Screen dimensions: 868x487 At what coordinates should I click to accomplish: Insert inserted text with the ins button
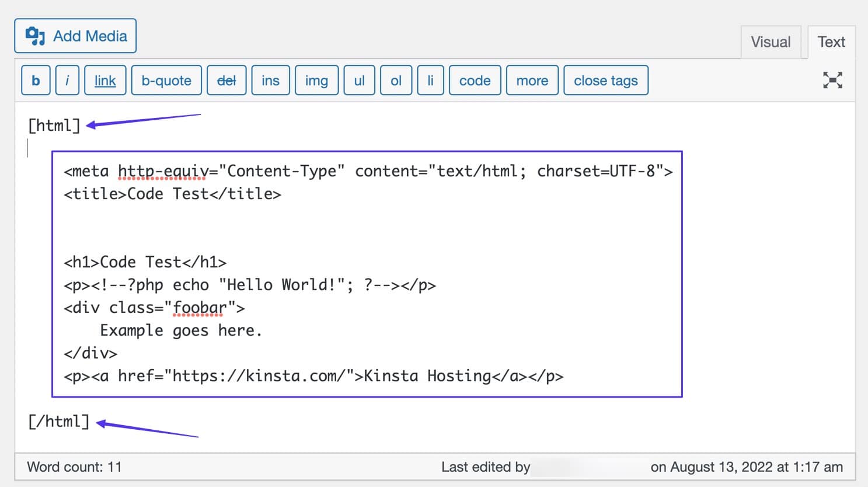tap(270, 80)
